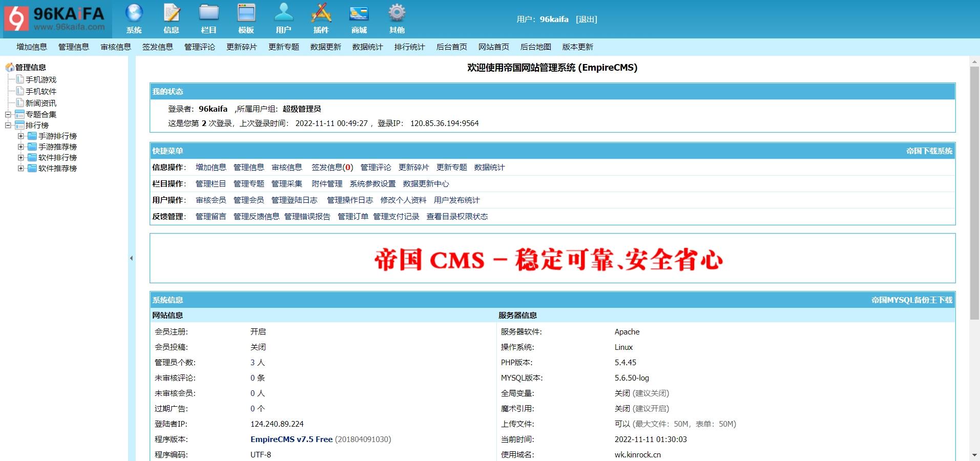Click the 手机游戏 page icon
This screenshot has width=980, height=461.
[20, 79]
